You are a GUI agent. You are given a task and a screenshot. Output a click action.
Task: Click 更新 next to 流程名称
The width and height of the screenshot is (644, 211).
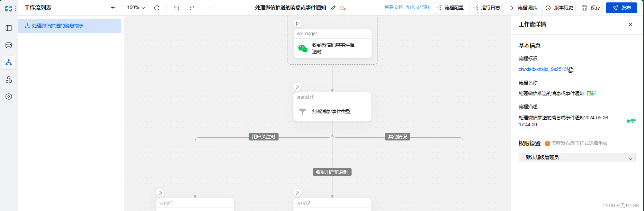tap(591, 93)
